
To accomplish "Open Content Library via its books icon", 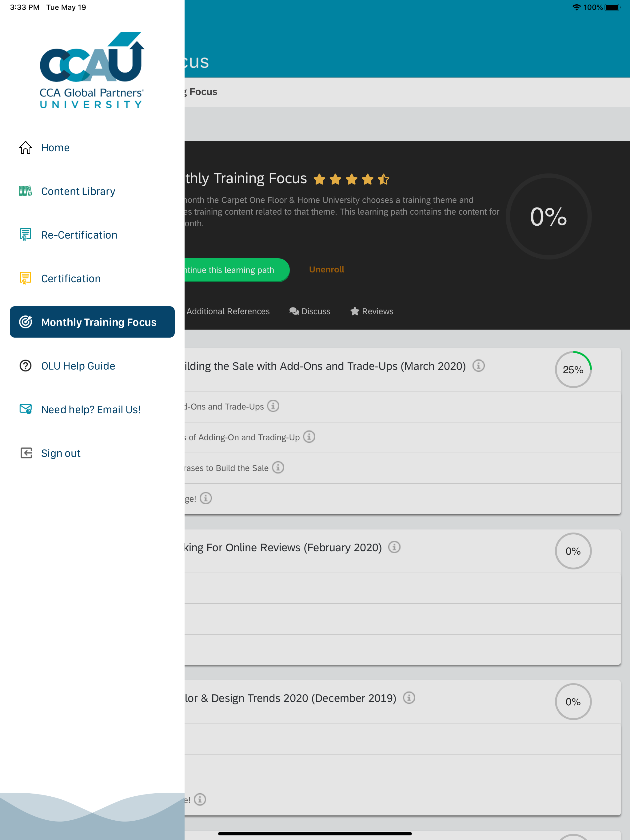I will [x=26, y=191].
